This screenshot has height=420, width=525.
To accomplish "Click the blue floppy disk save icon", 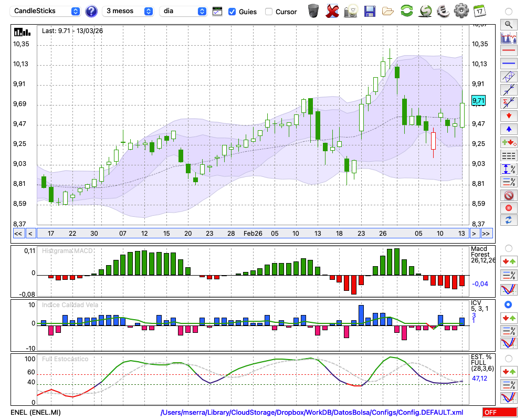I will point(370,10).
